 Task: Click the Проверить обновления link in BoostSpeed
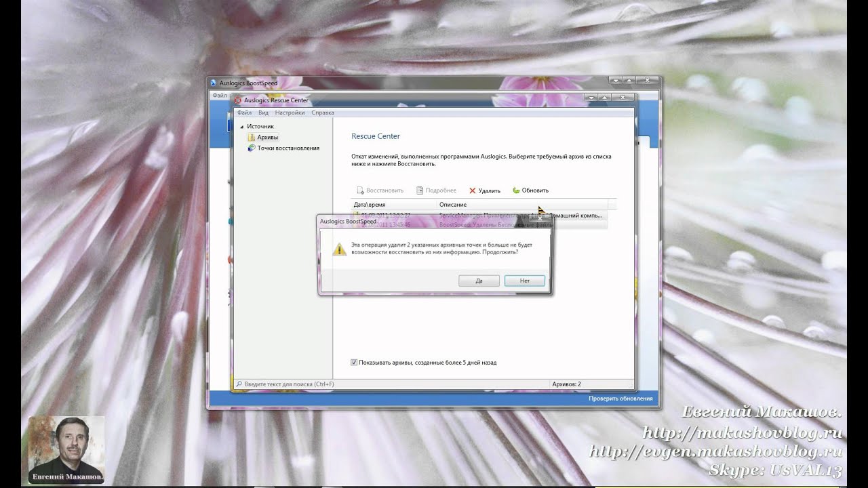(x=620, y=399)
